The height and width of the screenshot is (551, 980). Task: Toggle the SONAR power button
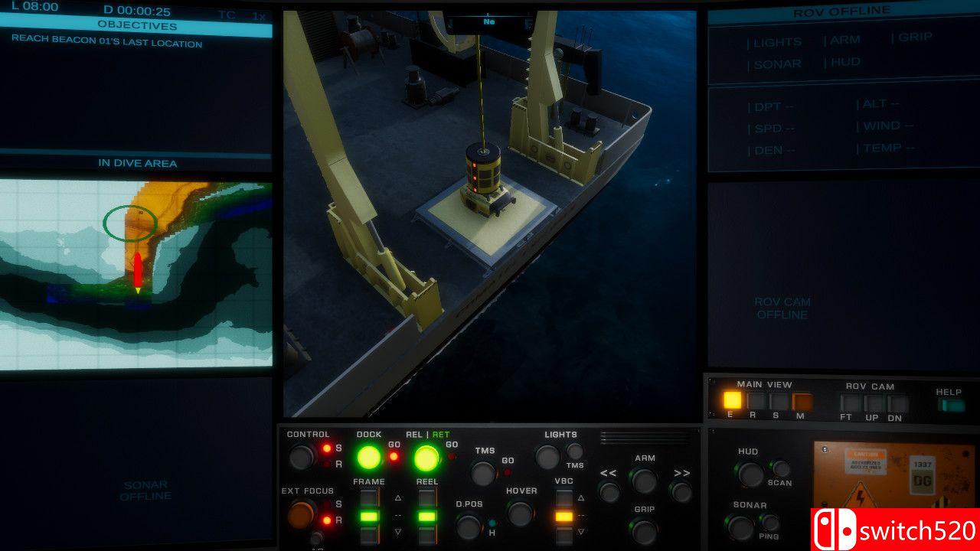(x=740, y=528)
